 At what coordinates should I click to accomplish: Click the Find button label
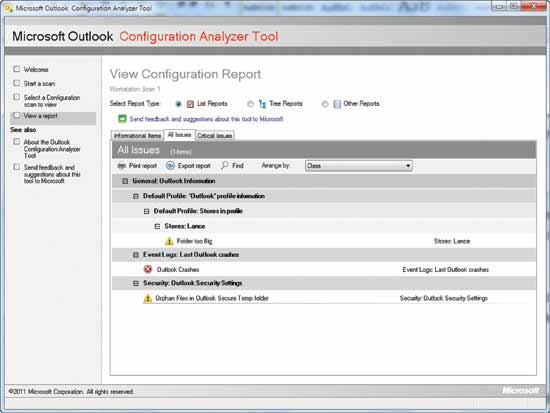tap(238, 166)
